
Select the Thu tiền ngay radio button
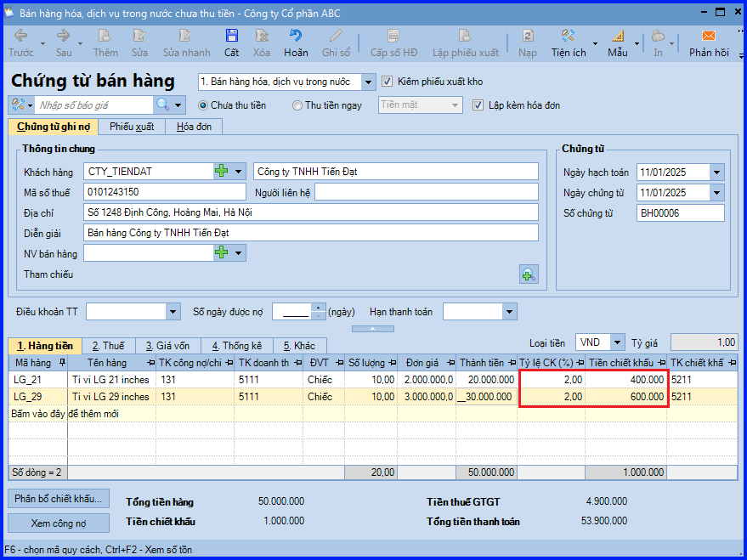coord(297,105)
